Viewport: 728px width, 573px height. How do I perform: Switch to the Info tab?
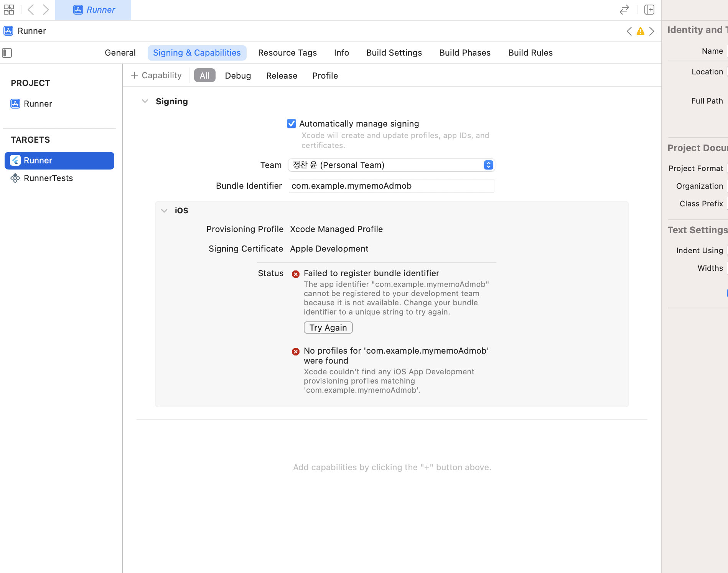click(341, 53)
